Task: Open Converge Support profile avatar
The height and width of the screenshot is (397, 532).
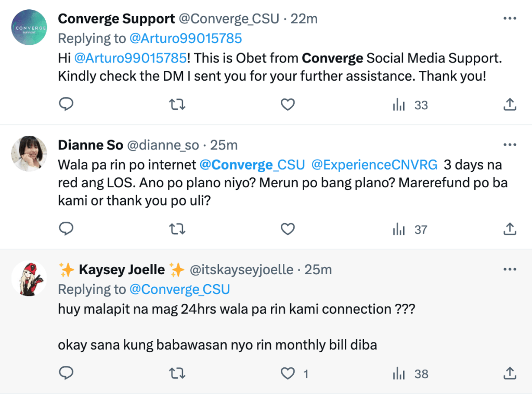Action: click(29, 27)
